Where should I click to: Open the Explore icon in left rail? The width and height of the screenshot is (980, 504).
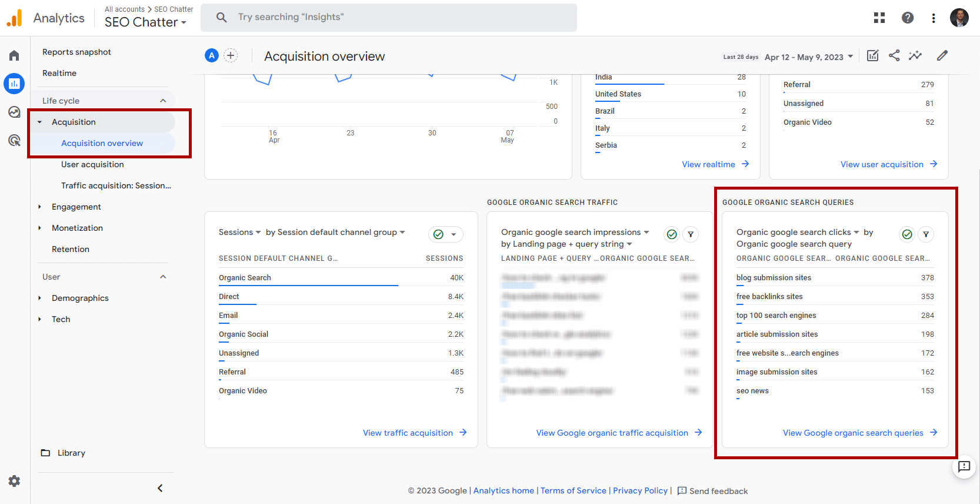point(14,112)
